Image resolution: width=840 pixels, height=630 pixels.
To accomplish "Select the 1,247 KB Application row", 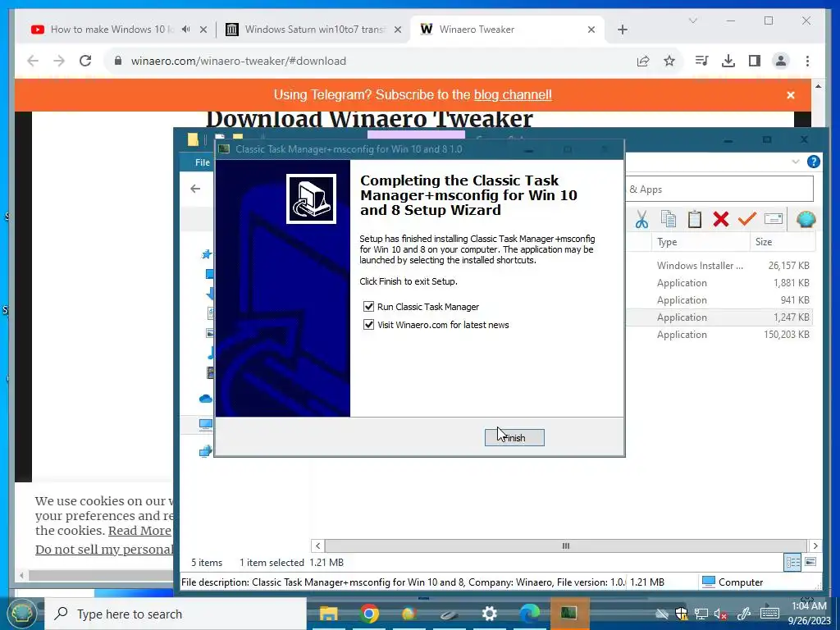I will 719,317.
